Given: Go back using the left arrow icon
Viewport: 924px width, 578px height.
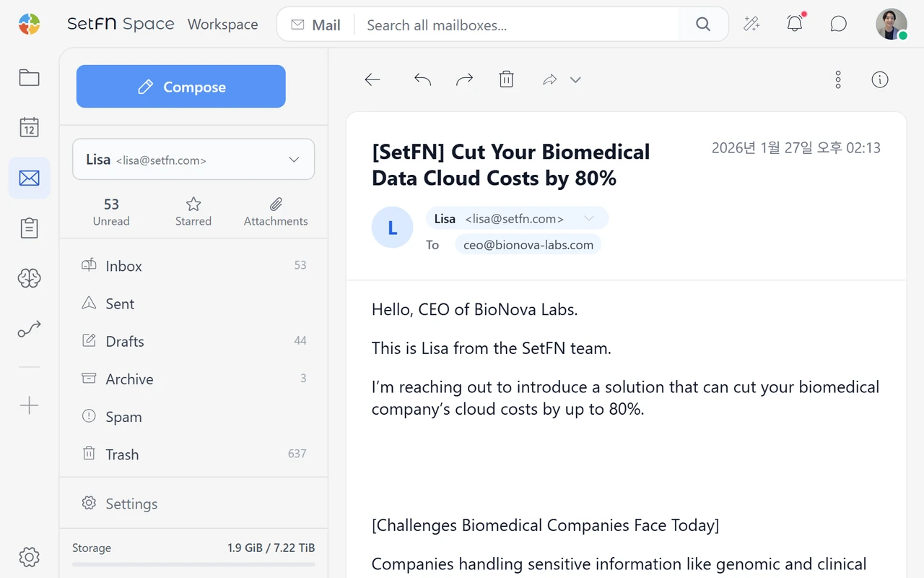Looking at the screenshot, I should 372,79.
